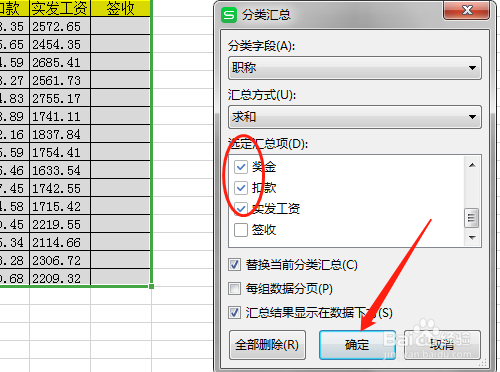
Task: Select the cell with value 2685.41
Action: coord(60,62)
